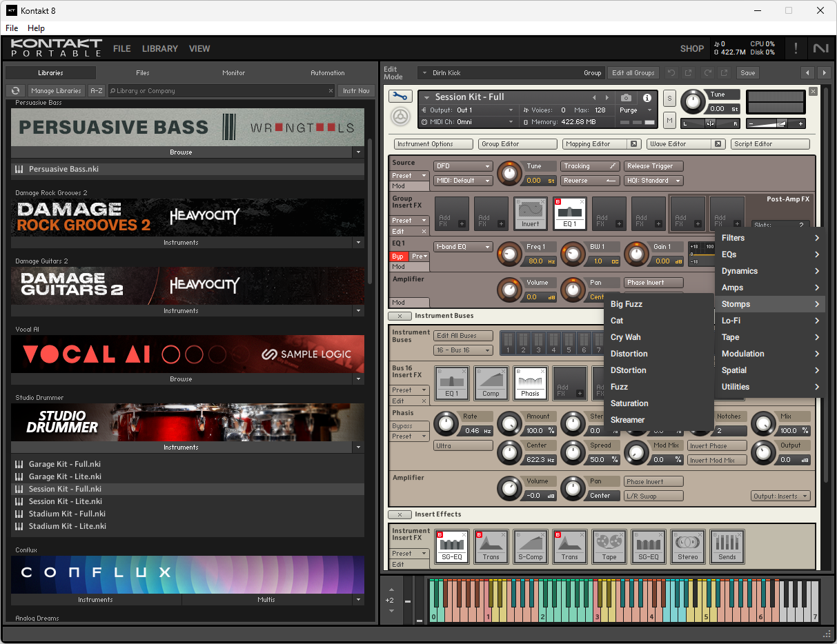
Task: Select previous preset arrow beside Session Kit name
Action: pyautogui.click(x=594, y=97)
